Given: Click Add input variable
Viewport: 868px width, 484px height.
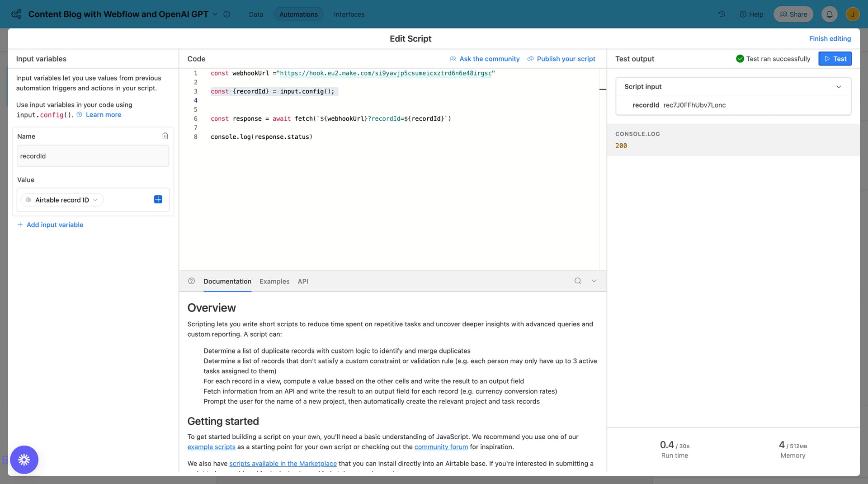Looking at the screenshot, I should (x=50, y=225).
